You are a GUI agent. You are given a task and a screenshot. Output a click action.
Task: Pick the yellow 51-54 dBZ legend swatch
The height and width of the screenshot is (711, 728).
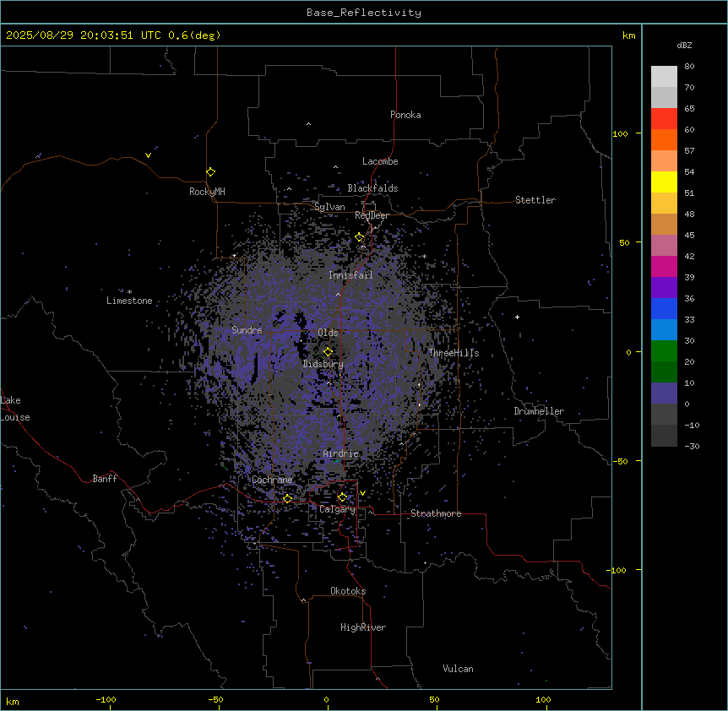click(664, 182)
